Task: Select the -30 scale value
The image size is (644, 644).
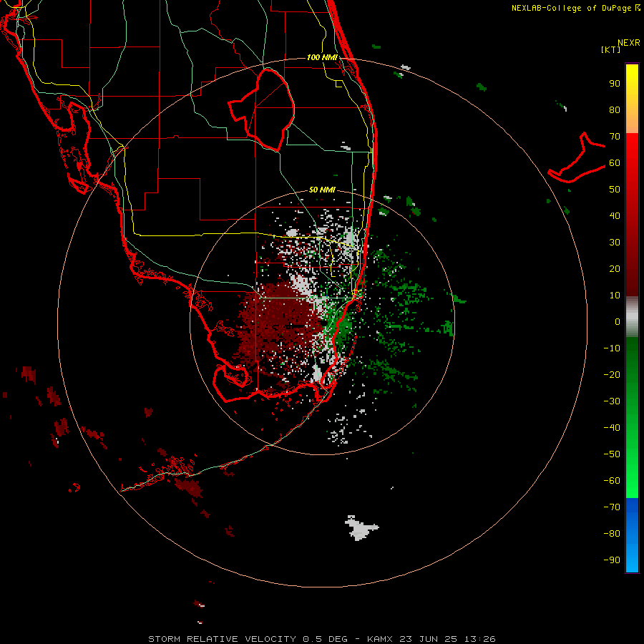Action: click(x=612, y=401)
